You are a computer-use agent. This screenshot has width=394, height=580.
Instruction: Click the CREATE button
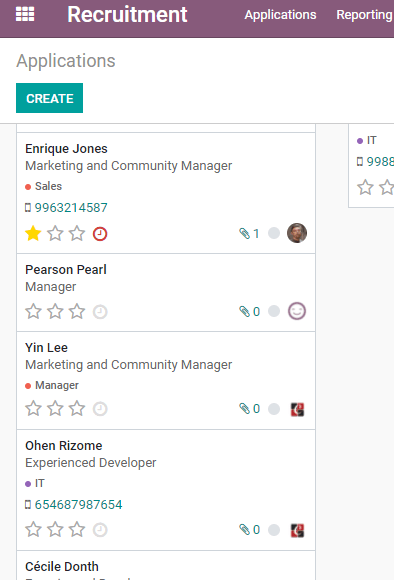[x=49, y=98]
